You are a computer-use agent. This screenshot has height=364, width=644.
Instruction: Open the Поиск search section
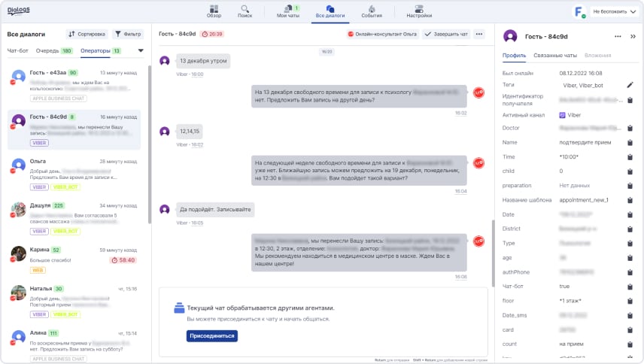point(245,11)
